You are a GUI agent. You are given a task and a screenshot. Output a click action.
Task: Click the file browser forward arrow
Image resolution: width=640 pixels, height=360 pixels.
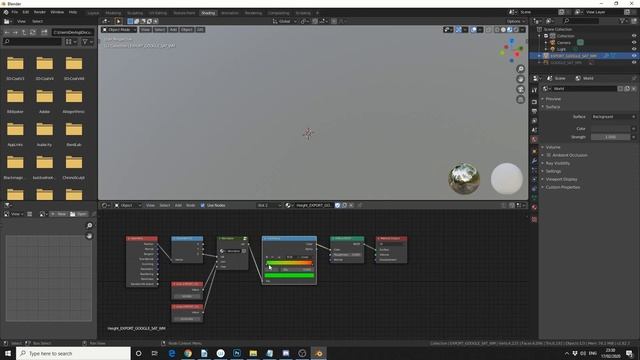pos(15,32)
